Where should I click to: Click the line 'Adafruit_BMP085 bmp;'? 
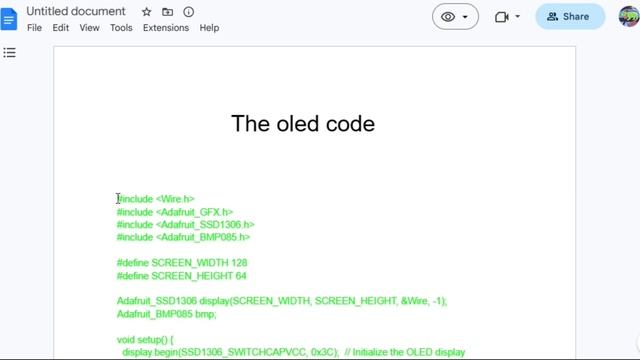(x=167, y=314)
